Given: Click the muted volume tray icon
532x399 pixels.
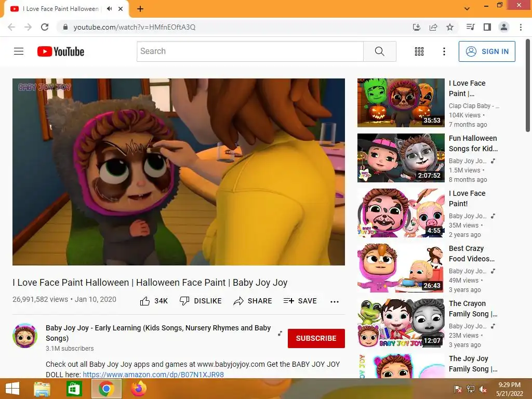Looking at the screenshot, I should [483, 389].
